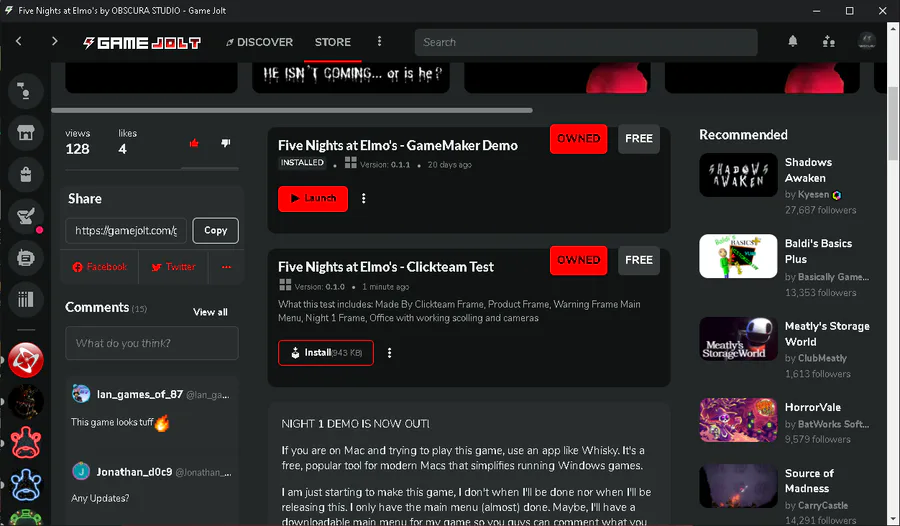Click FREE badge on Clickteam Test
The image size is (900, 526).
(x=639, y=260)
